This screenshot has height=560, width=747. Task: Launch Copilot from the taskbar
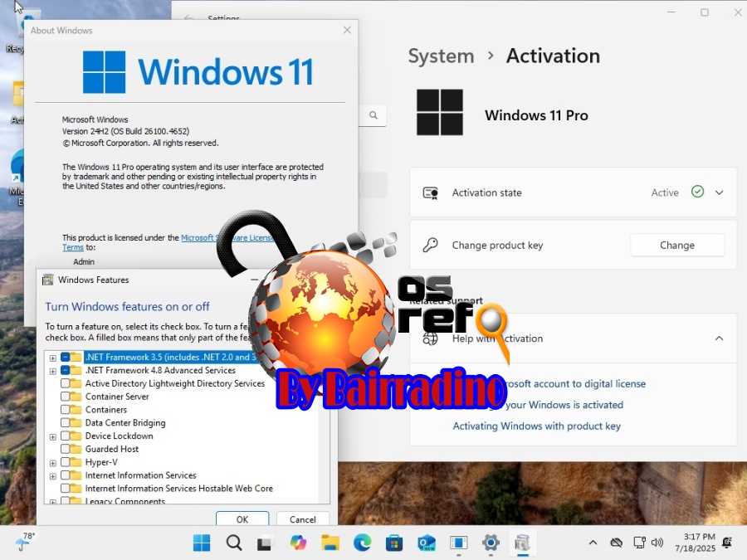(298, 543)
